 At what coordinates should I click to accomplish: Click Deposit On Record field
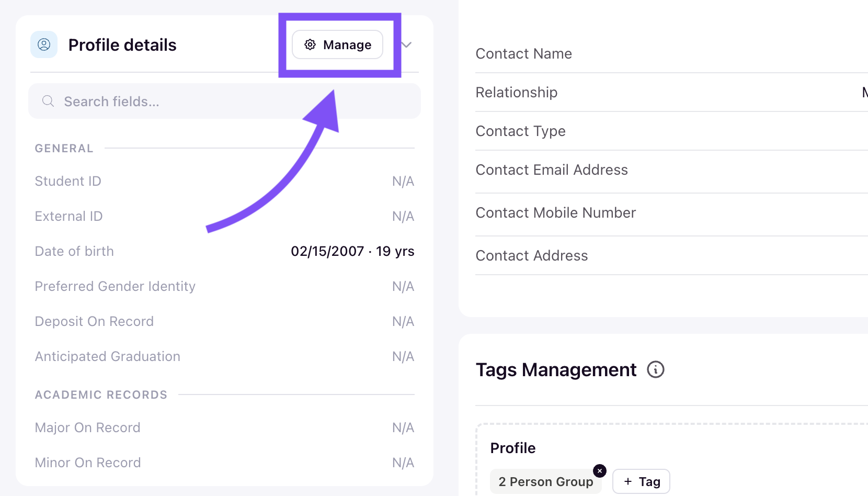coord(224,321)
